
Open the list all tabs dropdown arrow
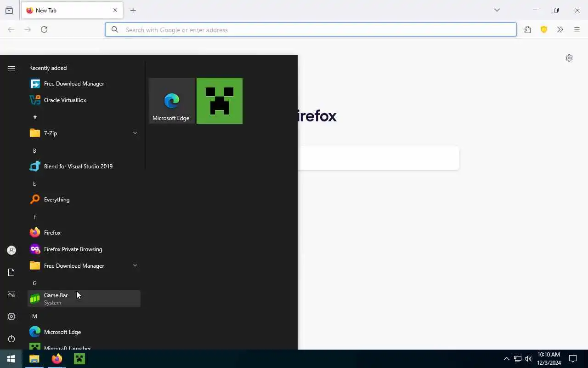[x=497, y=10]
